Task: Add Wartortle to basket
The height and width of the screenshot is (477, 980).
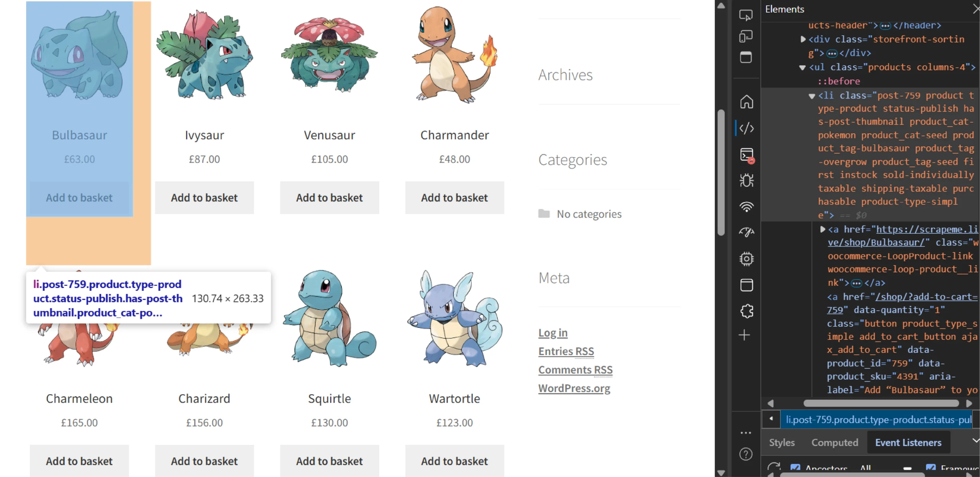Action: 454,461
